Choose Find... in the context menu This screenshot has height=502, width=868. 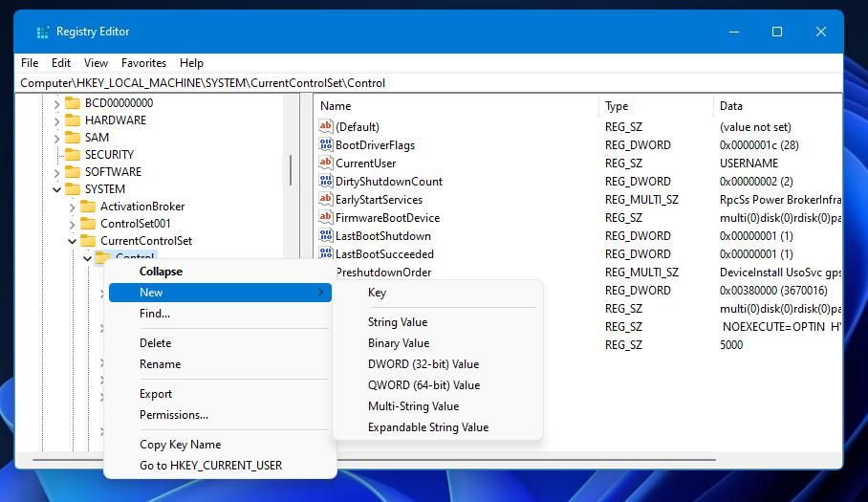pyautogui.click(x=220, y=314)
